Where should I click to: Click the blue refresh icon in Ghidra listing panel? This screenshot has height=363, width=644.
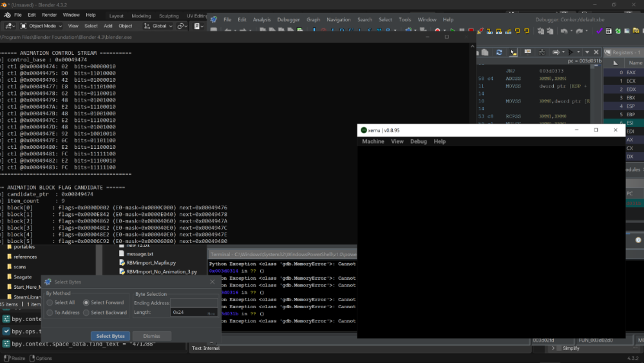click(499, 52)
